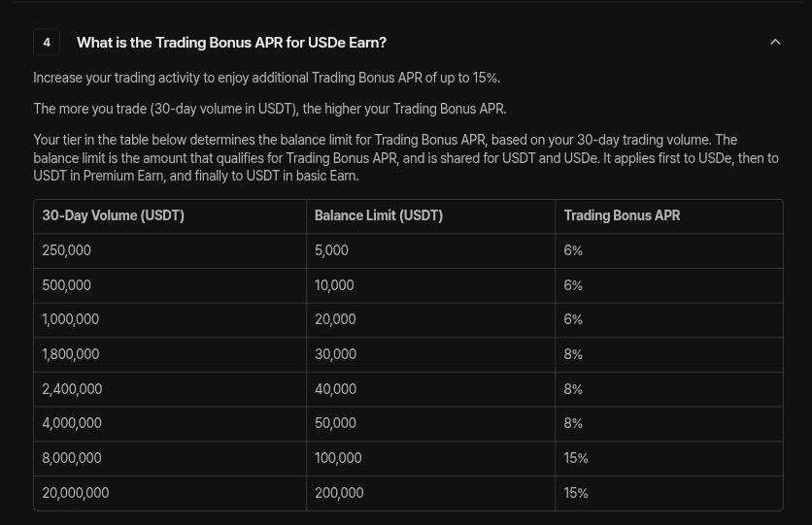Click the 'Balance Limit (USDT)' column header
Viewport: 812px width, 525px height.
379,215
